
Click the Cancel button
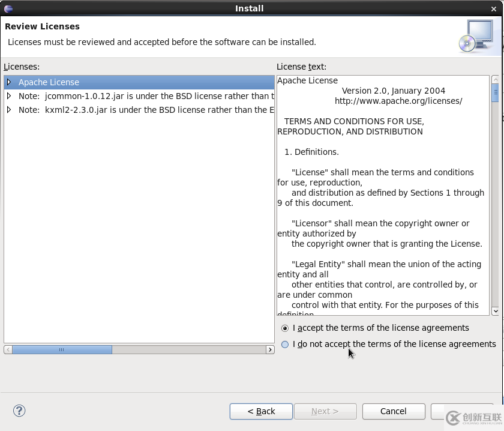click(394, 411)
